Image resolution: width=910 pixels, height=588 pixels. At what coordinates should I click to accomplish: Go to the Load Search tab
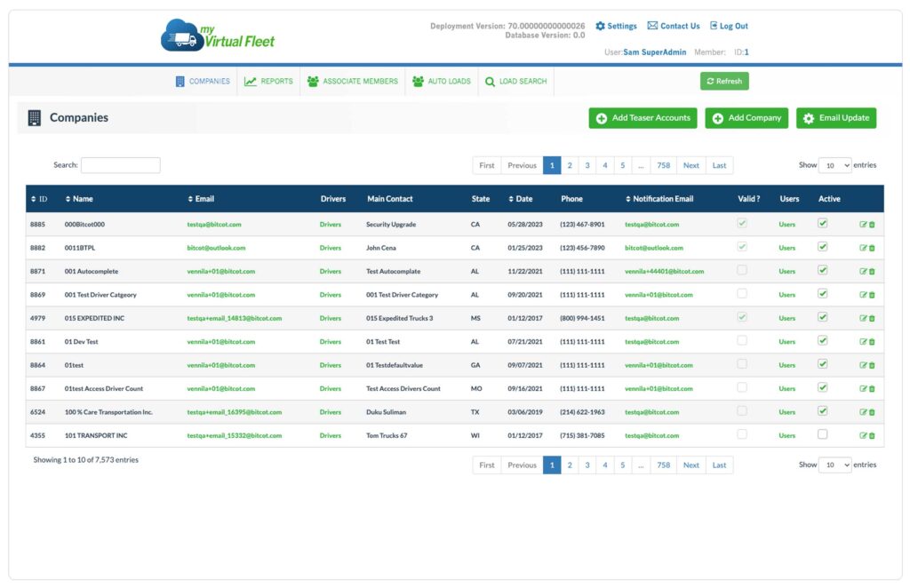pyautogui.click(x=515, y=82)
